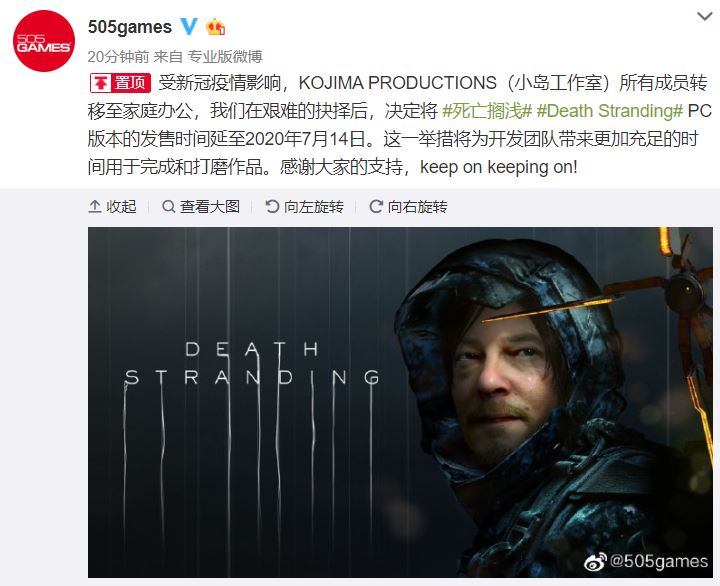720x586 pixels.
Task: Click the crown membership badge icon
Action: 215,27
